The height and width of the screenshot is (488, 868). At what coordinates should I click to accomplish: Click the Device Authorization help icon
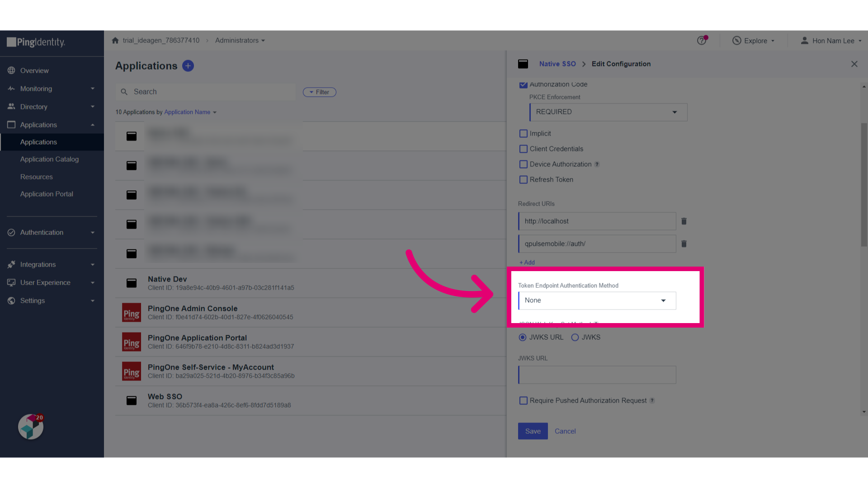[597, 164]
